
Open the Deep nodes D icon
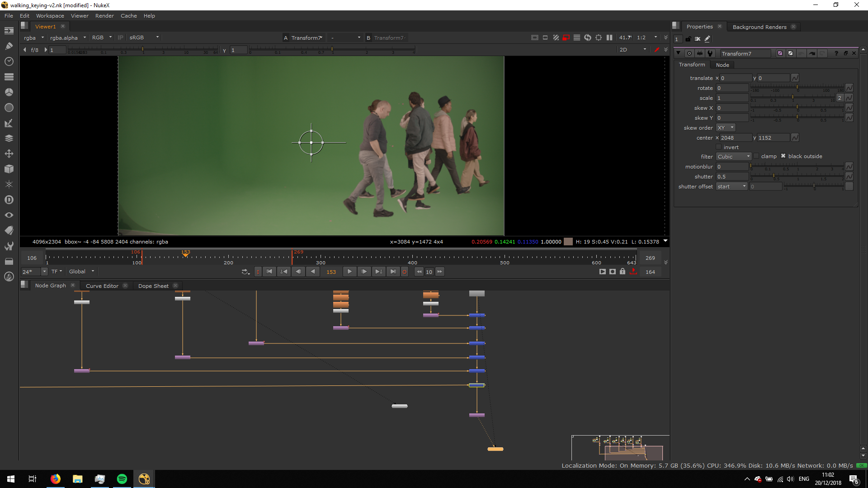click(x=9, y=200)
